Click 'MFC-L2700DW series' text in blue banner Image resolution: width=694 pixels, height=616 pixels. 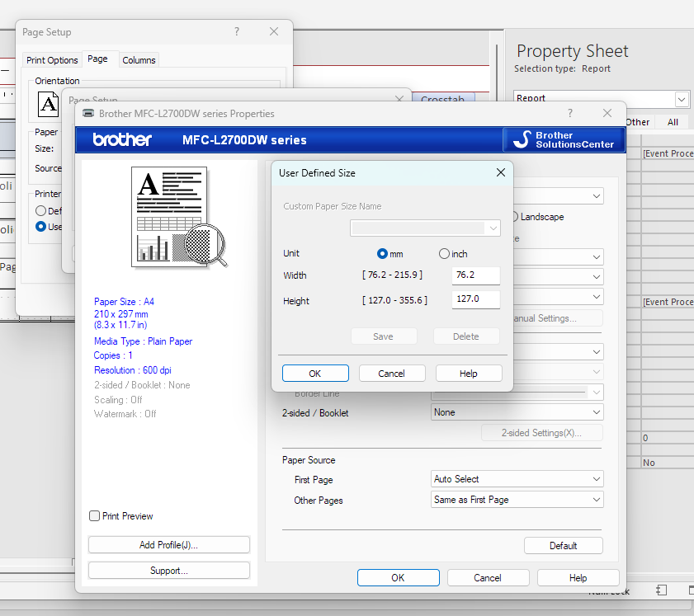(244, 140)
